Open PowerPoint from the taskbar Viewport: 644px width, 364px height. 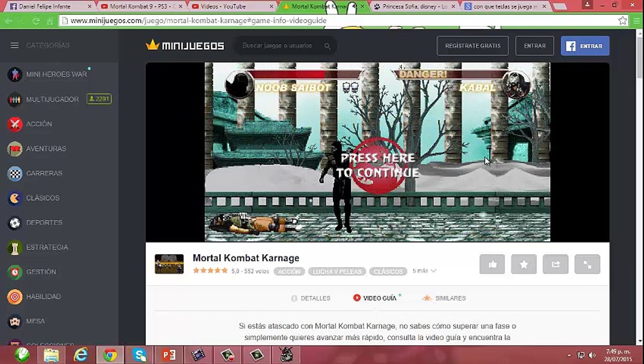[169, 355]
